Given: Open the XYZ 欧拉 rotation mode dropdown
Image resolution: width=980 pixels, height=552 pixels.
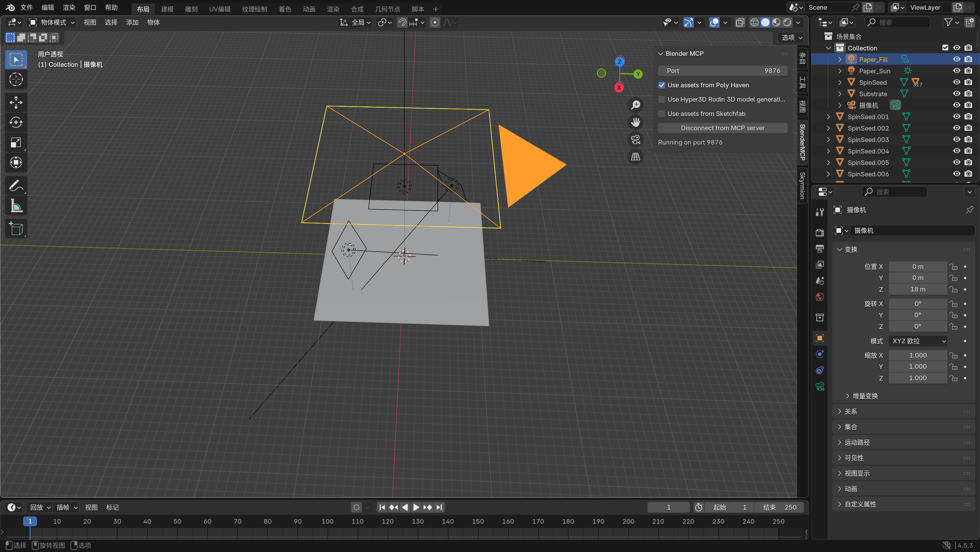Looking at the screenshot, I should coord(918,341).
